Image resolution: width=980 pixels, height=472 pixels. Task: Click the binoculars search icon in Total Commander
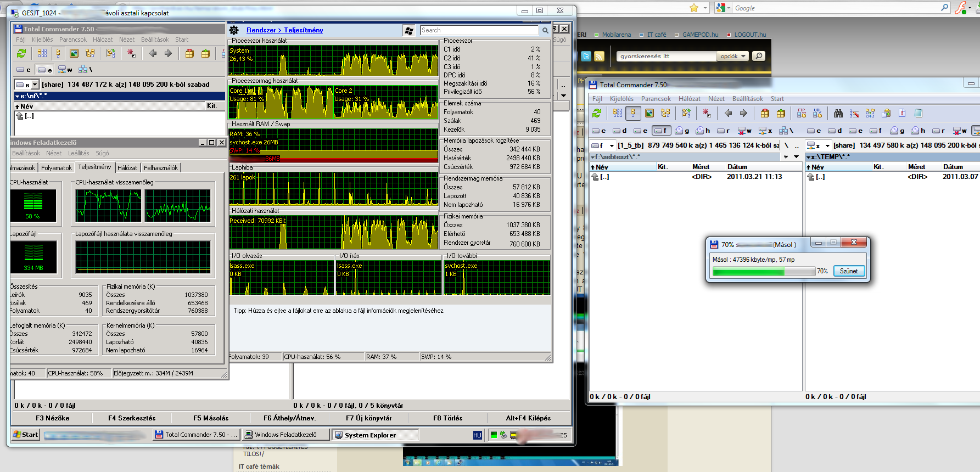[838, 113]
